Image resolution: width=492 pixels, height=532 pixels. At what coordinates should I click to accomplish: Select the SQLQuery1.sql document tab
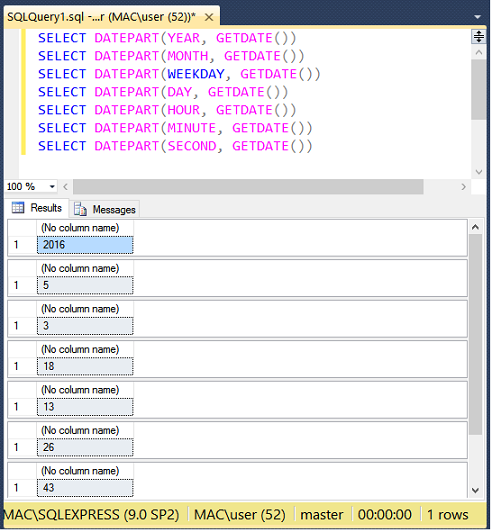(x=102, y=17)
